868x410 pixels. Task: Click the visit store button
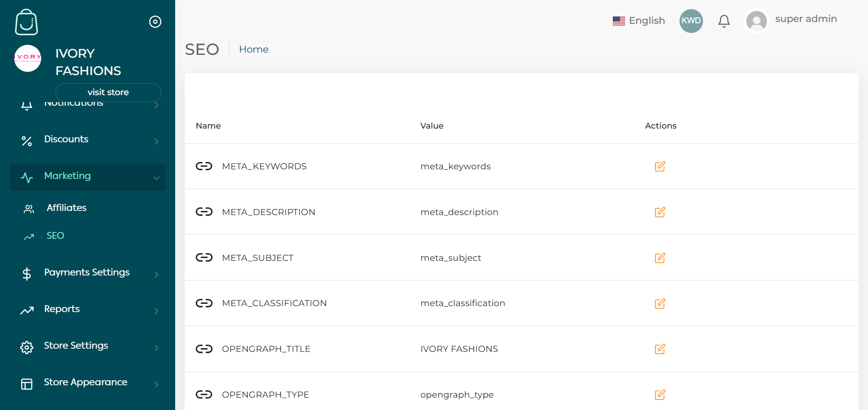pos(108,92)
